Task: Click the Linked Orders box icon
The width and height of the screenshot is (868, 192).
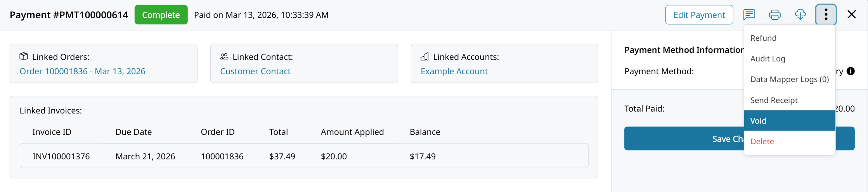Action: [24, 57]
